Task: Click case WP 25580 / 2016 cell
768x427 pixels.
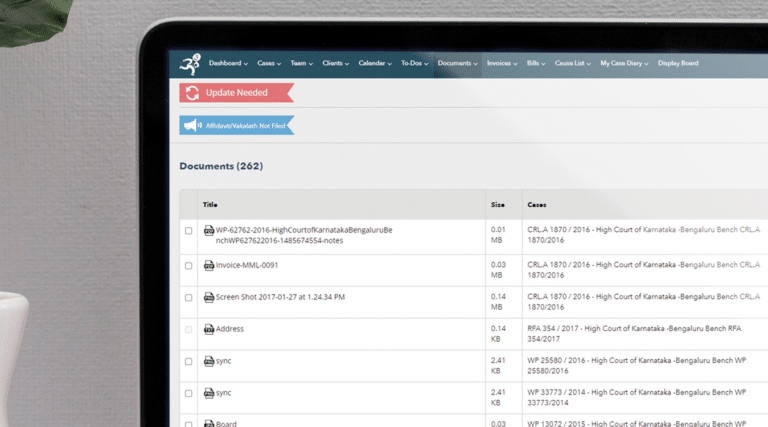Action: pos(637,365)
